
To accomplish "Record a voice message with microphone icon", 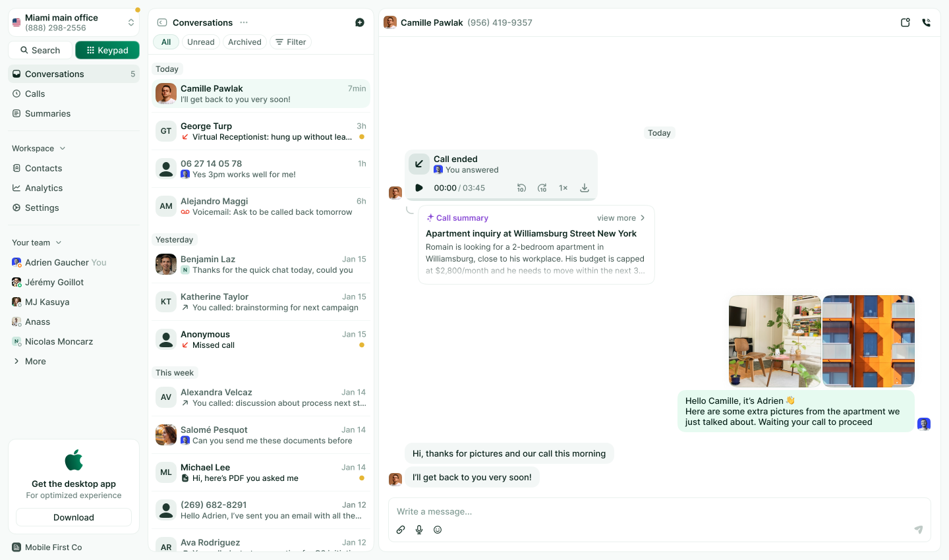I will pyautogui.click(x=419, y=530).
